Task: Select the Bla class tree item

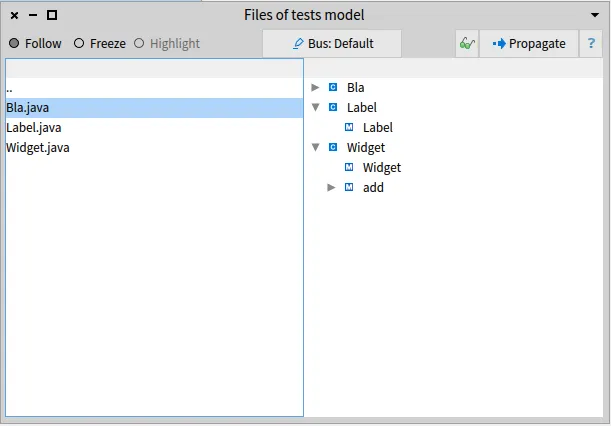Action: coord(355,88)
